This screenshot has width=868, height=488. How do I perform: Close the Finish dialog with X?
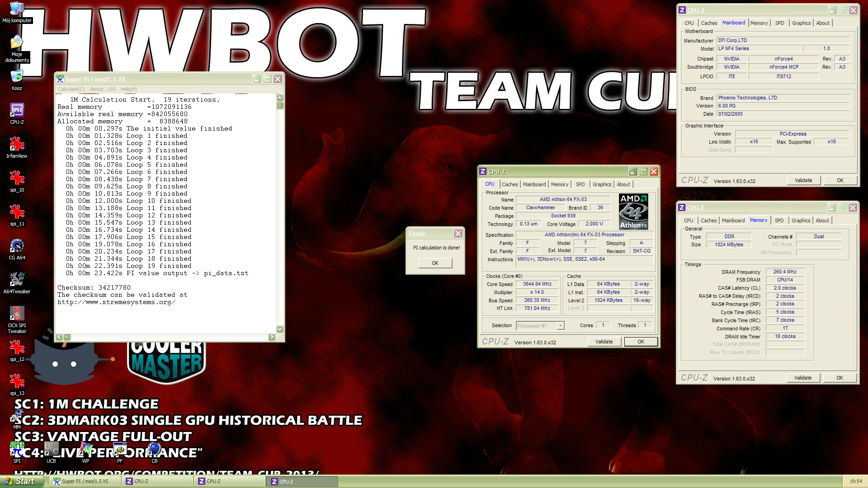[x=458, y=234]
